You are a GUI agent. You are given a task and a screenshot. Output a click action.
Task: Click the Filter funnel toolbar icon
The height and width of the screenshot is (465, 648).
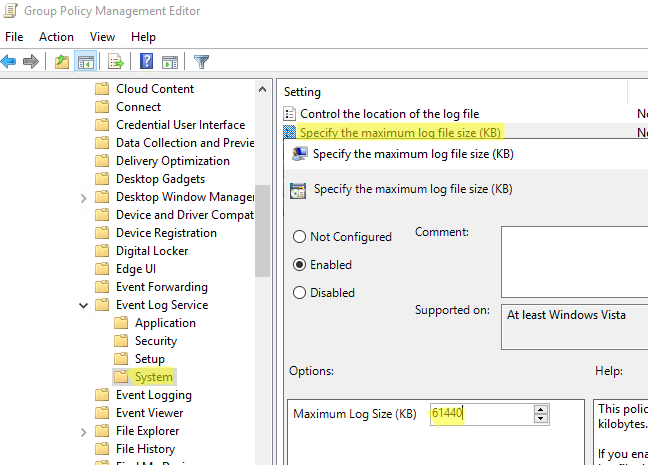(201, 62)
